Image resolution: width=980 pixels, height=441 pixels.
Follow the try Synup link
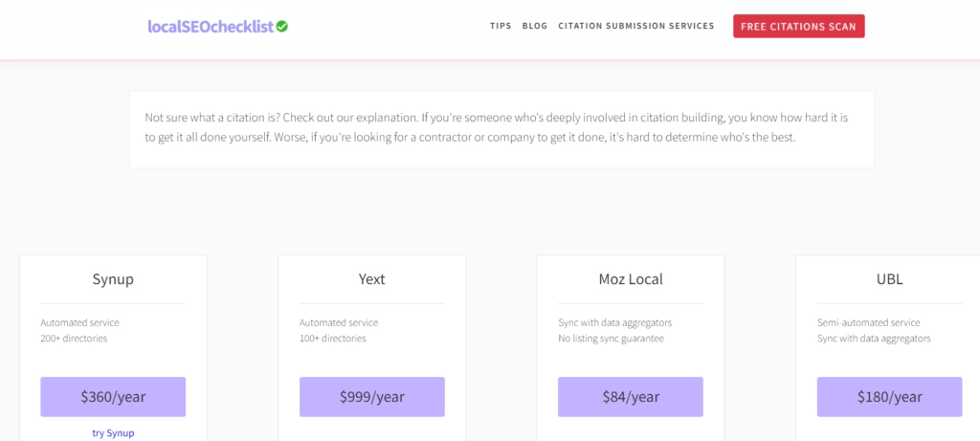pos(113,433)
